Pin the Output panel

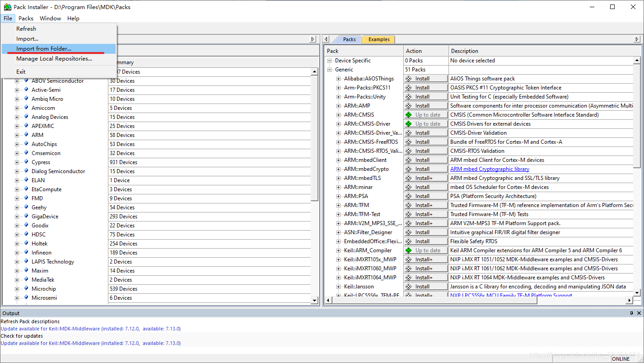click(631, 313)
